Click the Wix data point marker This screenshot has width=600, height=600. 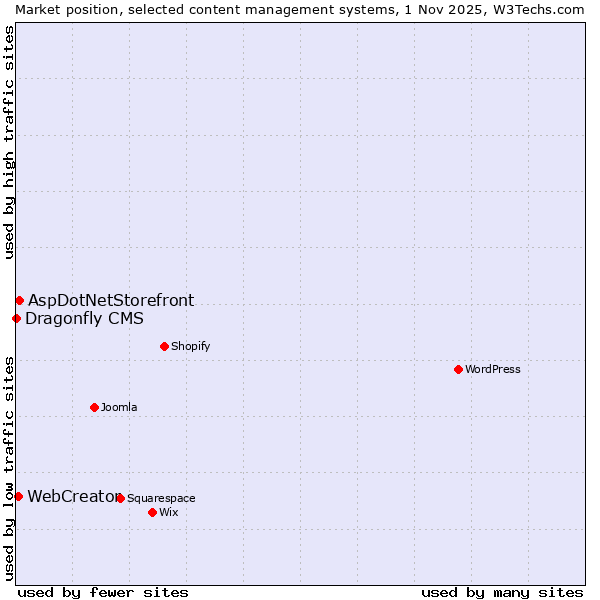pos(152,512)
